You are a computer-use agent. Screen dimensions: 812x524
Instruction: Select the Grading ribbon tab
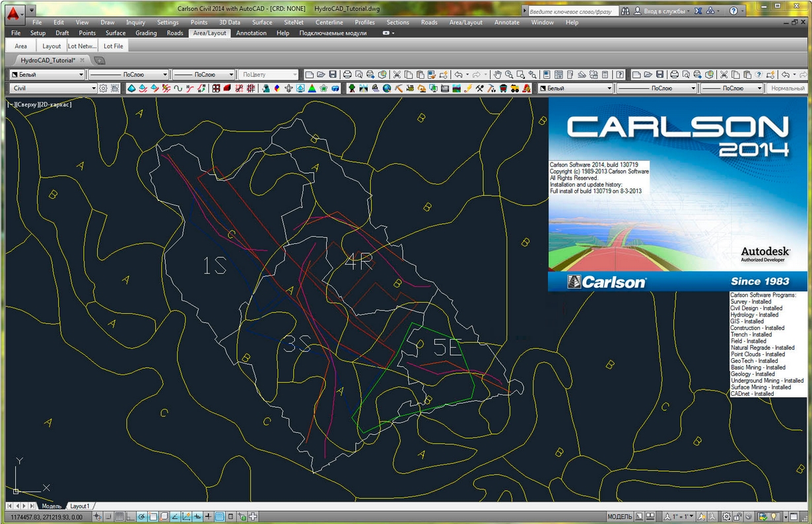click(146, 33)
